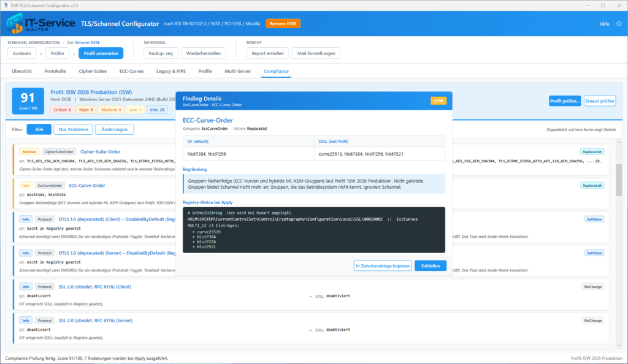Switch to the Übersicht tab
Screen dimensions: 628x364
(x=21, y=71)
